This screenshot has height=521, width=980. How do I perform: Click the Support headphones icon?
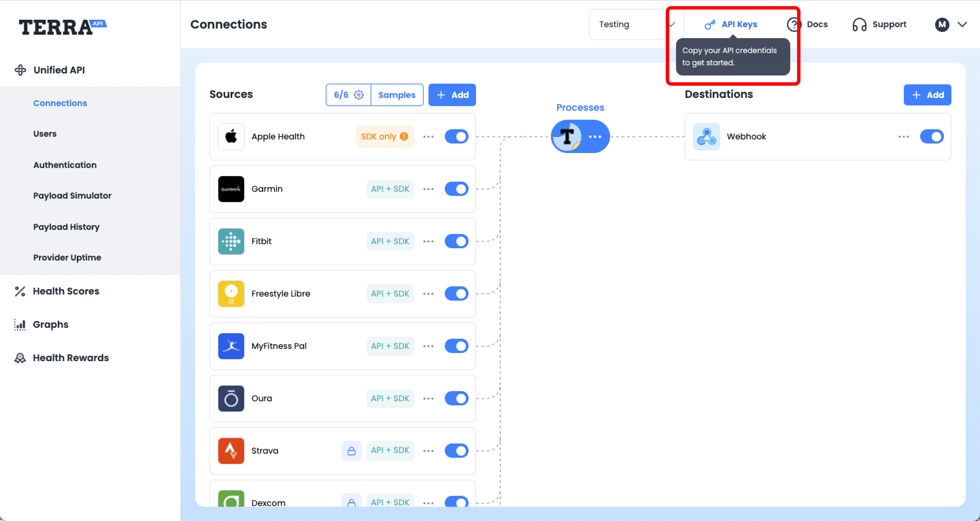tap(859, 25)
